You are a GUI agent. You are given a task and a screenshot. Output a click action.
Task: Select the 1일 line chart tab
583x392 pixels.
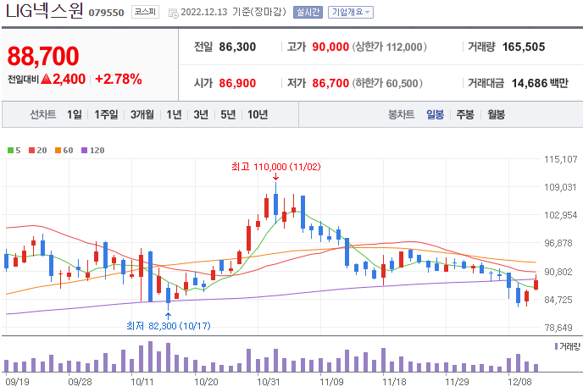pos(74,115)
